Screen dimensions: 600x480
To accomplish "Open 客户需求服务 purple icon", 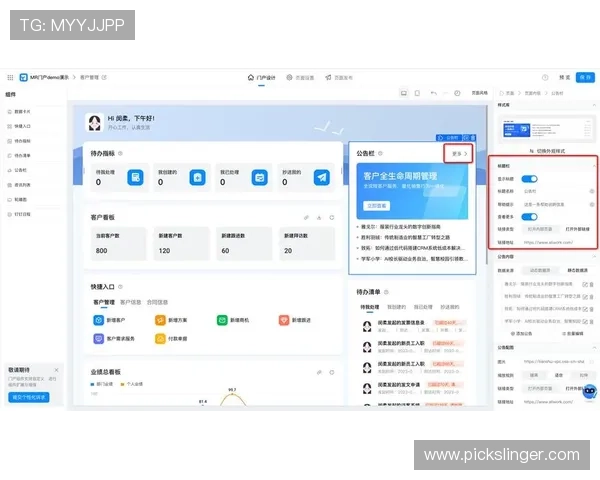I will (x=98, y=339).
